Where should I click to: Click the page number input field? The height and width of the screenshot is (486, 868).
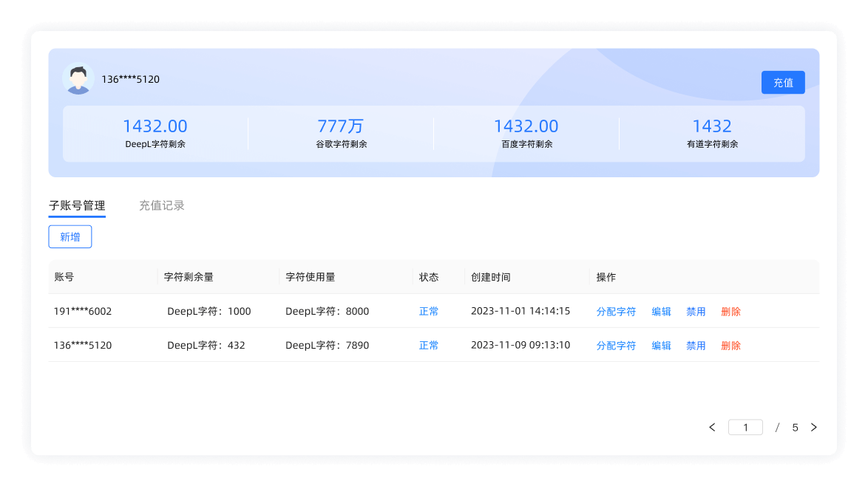tap(745, 427)
